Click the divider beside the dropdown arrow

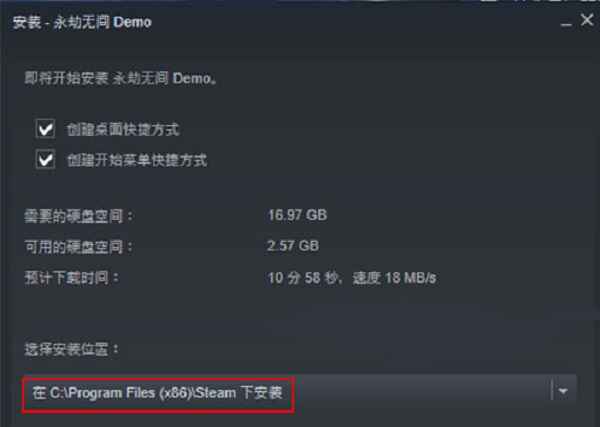551,391
